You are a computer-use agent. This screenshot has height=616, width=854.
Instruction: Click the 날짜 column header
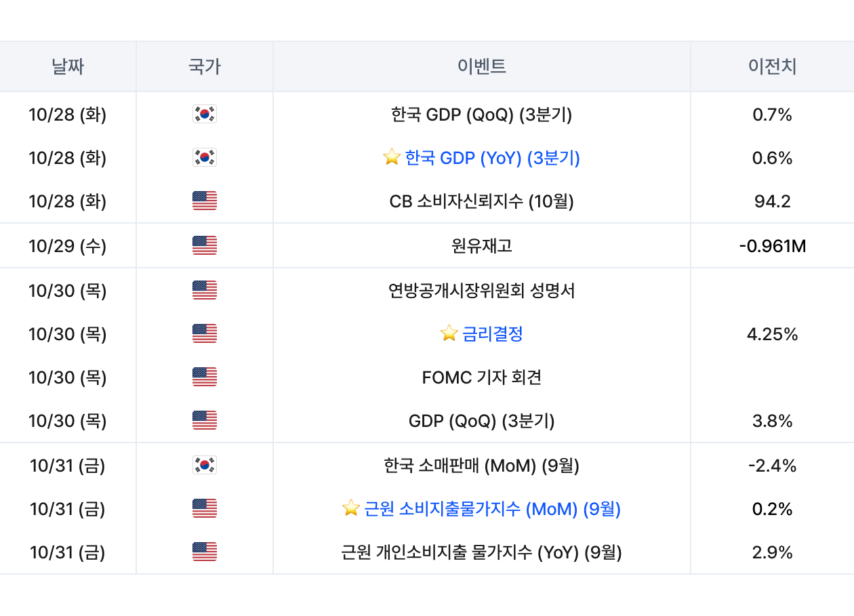[68, 66]
